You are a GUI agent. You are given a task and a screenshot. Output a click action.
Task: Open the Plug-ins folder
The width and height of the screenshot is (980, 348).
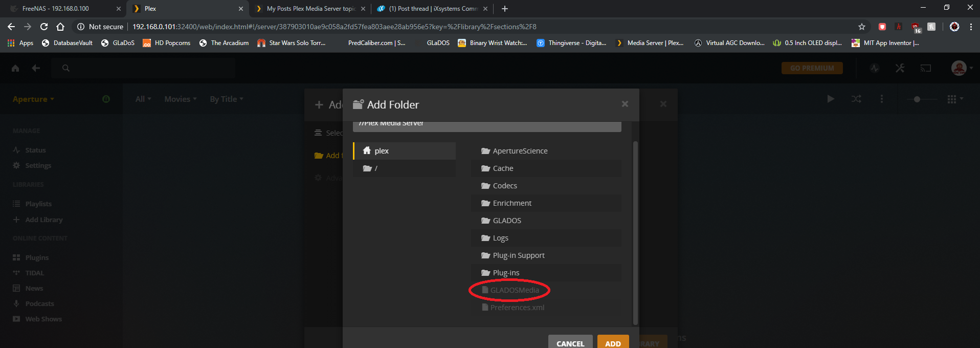coord(546,273)
